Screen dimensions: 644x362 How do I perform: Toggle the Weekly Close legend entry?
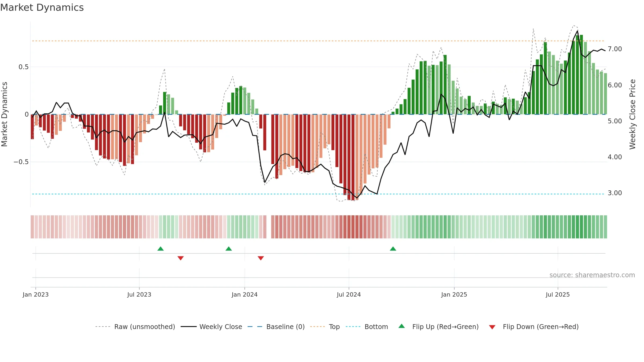[x=211, y=327]
